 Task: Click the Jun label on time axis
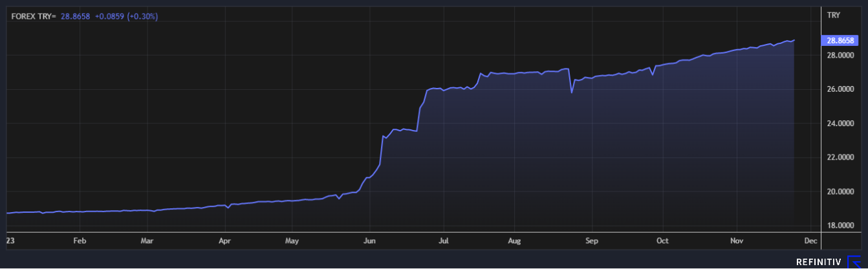point(368,241)
